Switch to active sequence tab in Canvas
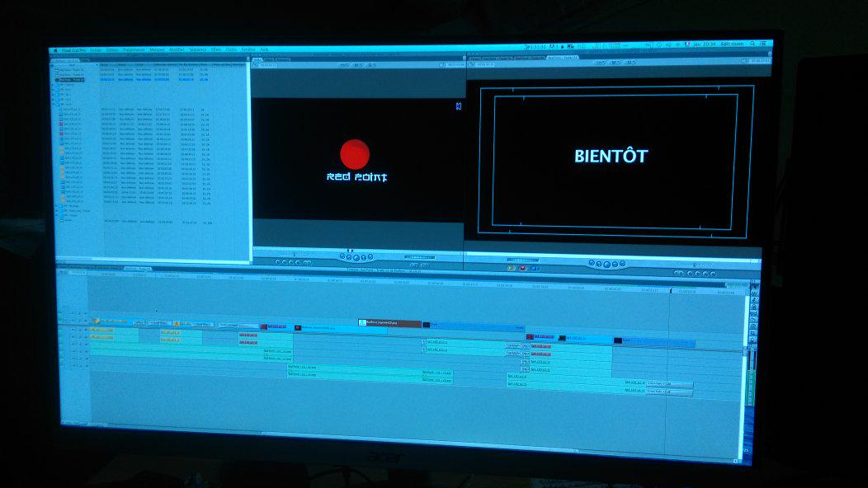This screenshot has width=868, height=488. click(563, 57)
